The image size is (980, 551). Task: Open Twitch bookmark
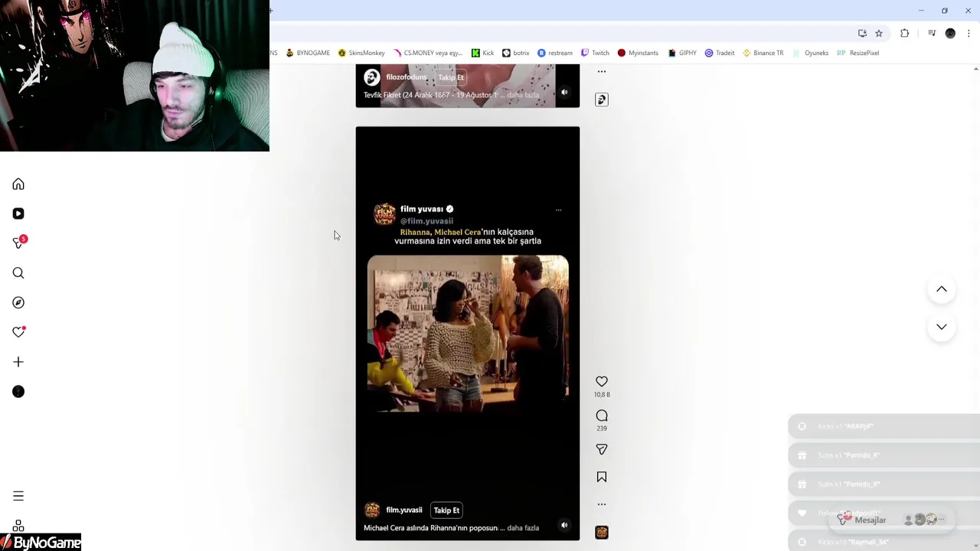[x=595, y=53]
